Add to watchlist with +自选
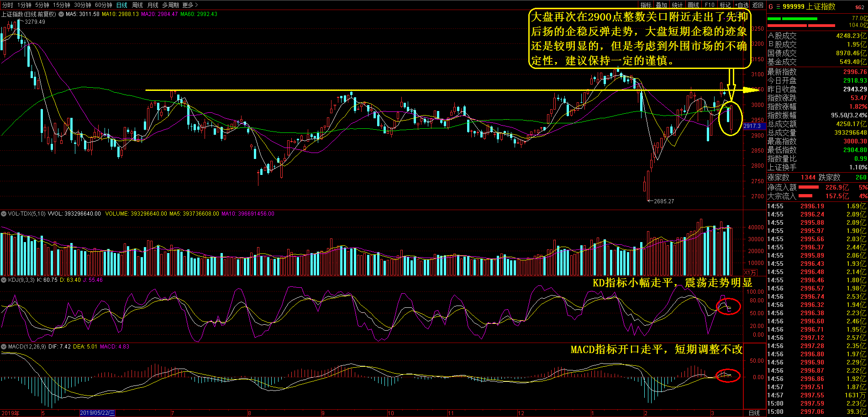The image size is (868, 417). 742,5
